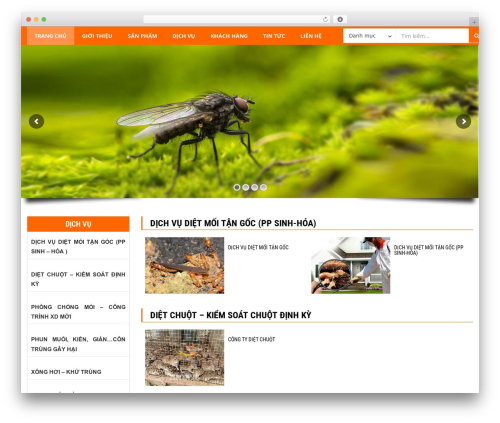Open the Dịch Vụ menu item

[184, 36]
